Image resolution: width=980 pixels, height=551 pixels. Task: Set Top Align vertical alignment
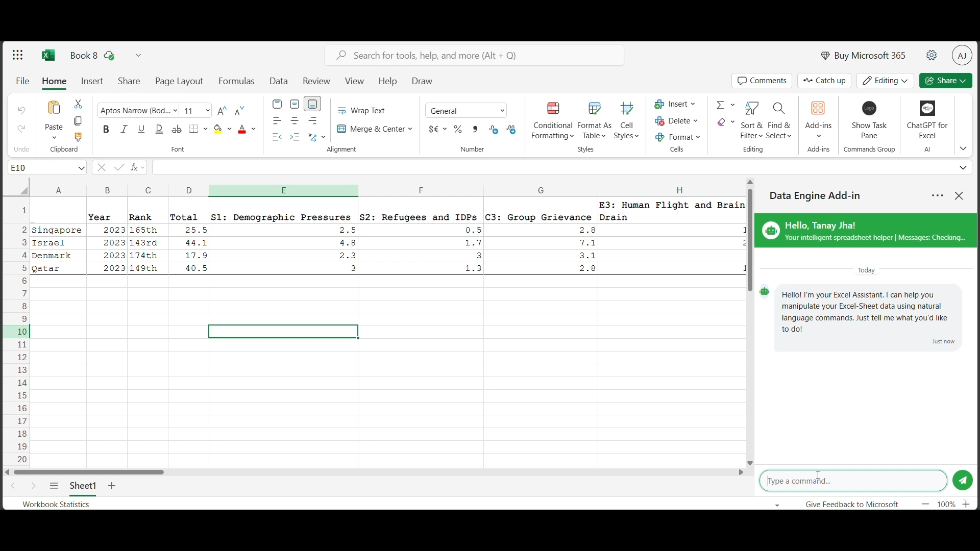point(278,104)
